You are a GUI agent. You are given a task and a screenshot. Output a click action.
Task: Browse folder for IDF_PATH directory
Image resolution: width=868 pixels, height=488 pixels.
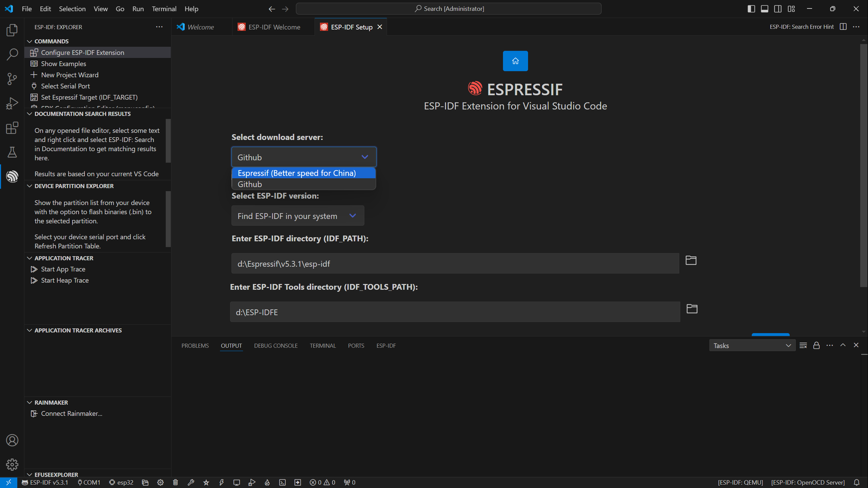pos(691,260)
